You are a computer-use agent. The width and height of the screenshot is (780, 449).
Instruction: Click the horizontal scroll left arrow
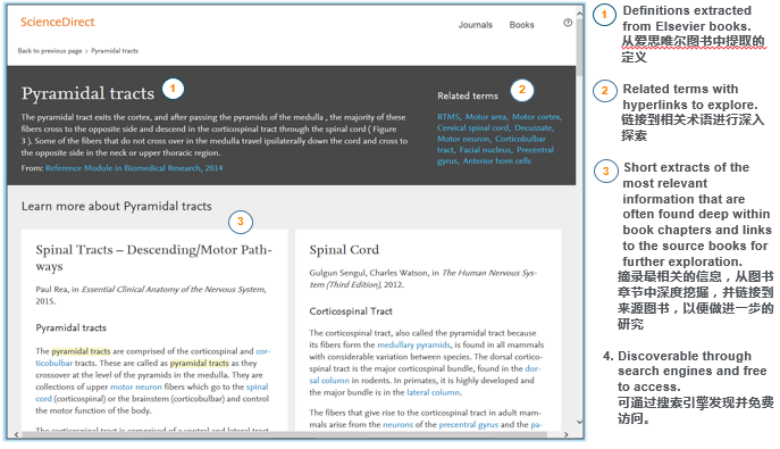(x=16, y=435)
